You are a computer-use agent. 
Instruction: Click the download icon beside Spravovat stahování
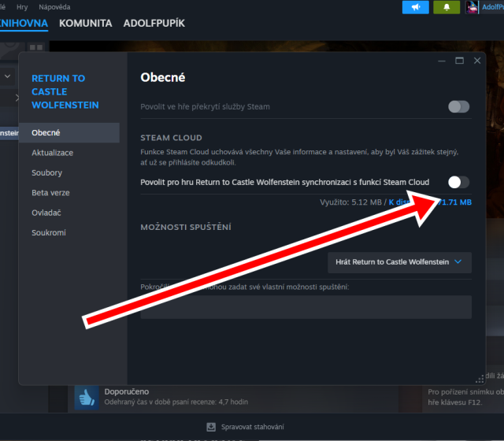tap(211, 427)
